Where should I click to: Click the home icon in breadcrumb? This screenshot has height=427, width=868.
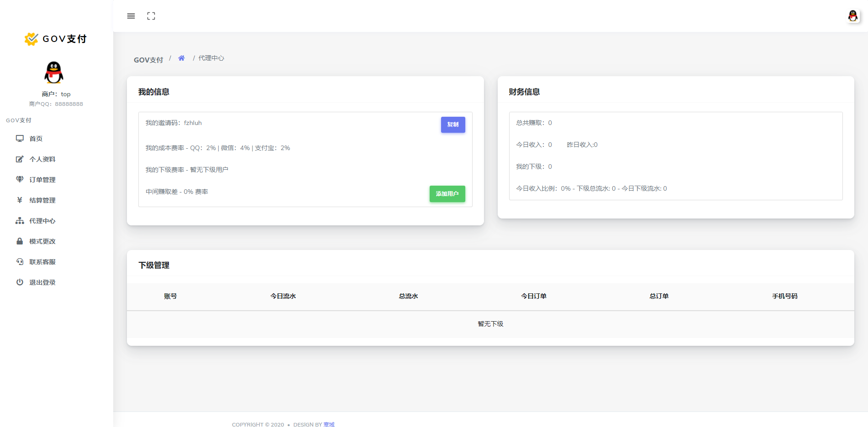[x=181, y=58]
